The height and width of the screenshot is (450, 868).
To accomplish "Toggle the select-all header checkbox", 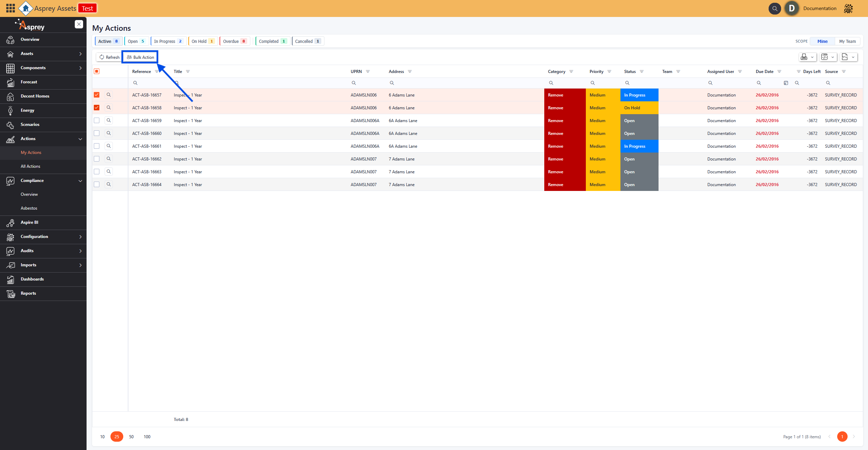I will click(x=97, y=71).
